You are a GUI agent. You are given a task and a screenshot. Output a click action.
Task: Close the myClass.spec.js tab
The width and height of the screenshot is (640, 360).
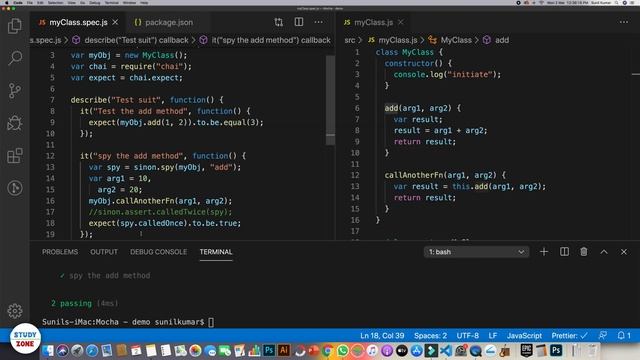[116, 22]
